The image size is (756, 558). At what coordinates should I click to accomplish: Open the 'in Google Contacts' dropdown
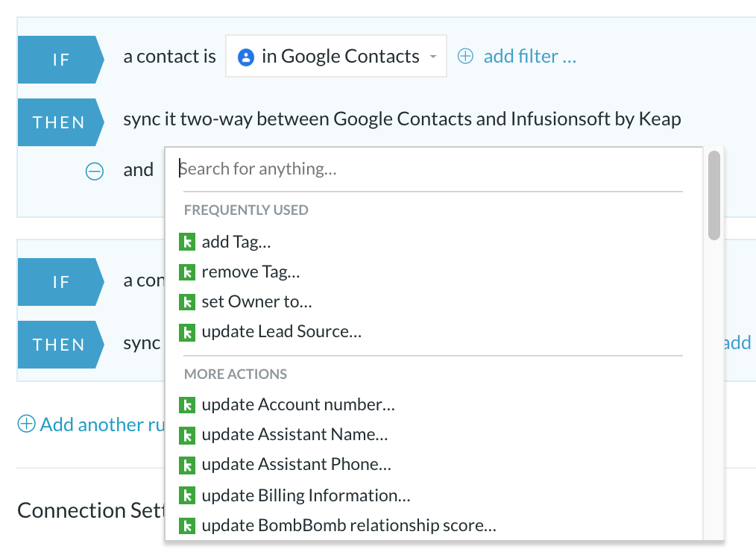click(336, 56)
